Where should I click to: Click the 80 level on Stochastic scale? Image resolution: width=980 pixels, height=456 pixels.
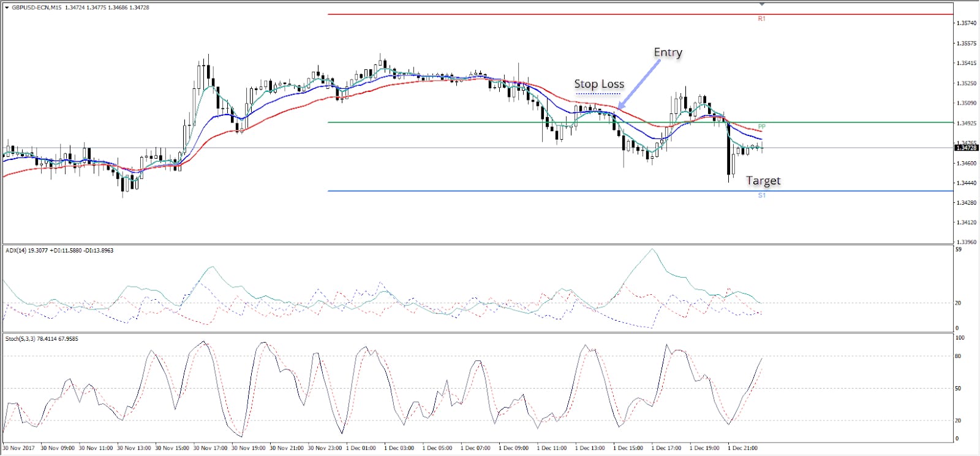click(959, 356)
